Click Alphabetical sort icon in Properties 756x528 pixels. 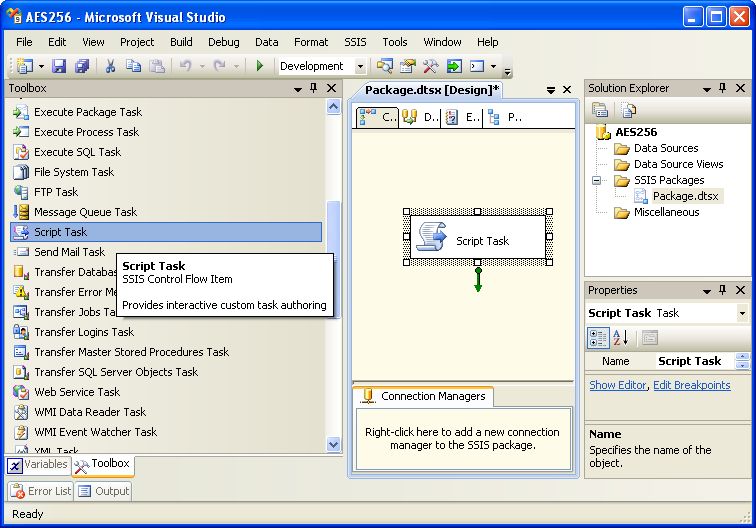click(x=620, y=338)
